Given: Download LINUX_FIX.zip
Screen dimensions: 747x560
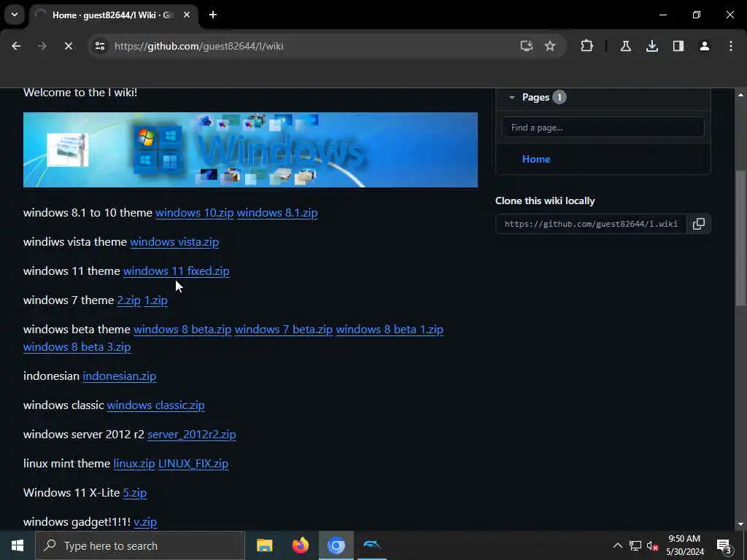Looking at the screenshot, I should pyautogui.click(x=193, y=463).
